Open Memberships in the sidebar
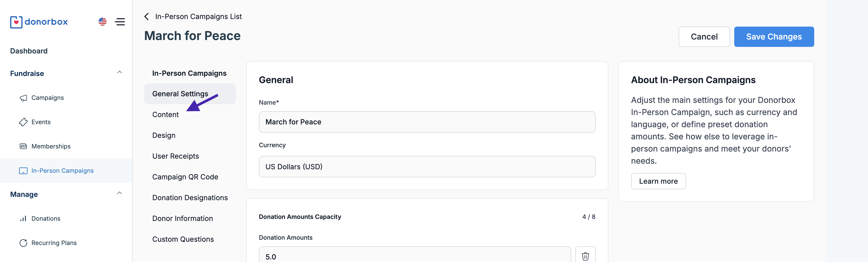Image resolution: width=868 pixels, height=262 pixels. coord(51,146)
